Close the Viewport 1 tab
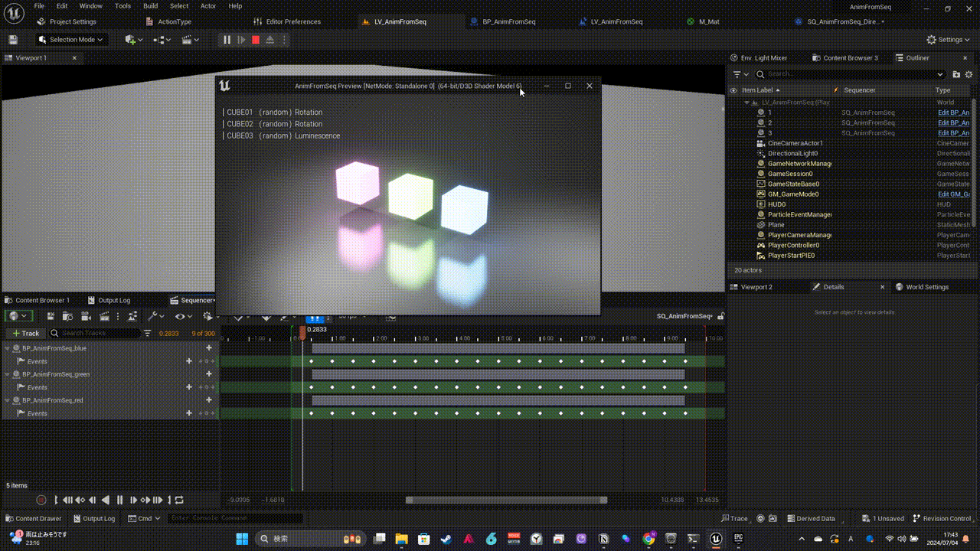 point(74,58)
